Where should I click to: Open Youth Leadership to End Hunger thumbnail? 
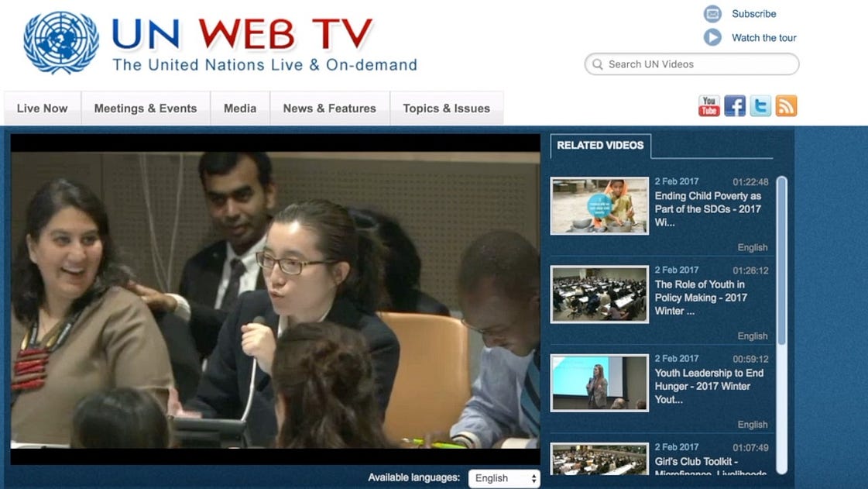pyautogui.click(x=599, y=383)
